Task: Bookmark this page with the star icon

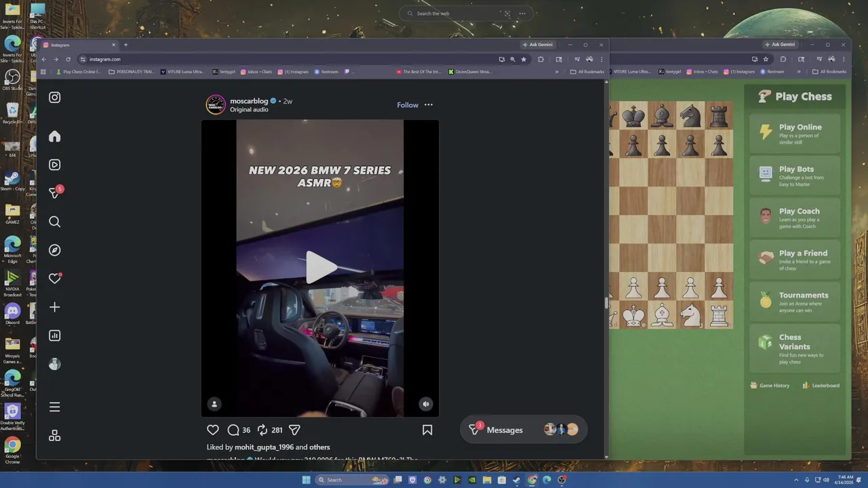Action: click(524, 59)
